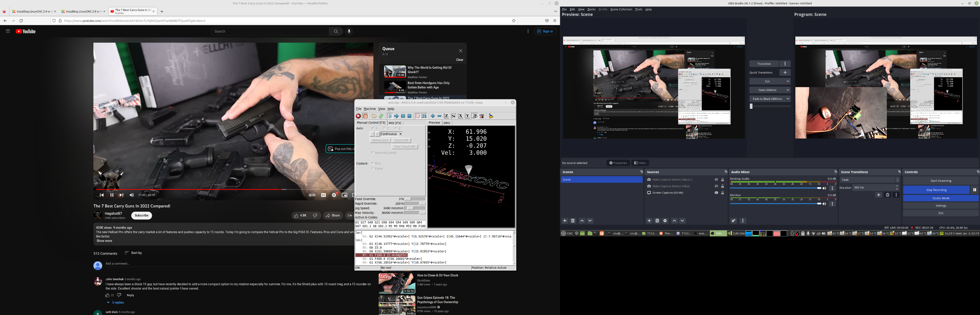The width and height of the screenshot is (980, 315).
Task: Switch to Z top view in AXIS
Action: pyautogui.click(x=446, y=116)
